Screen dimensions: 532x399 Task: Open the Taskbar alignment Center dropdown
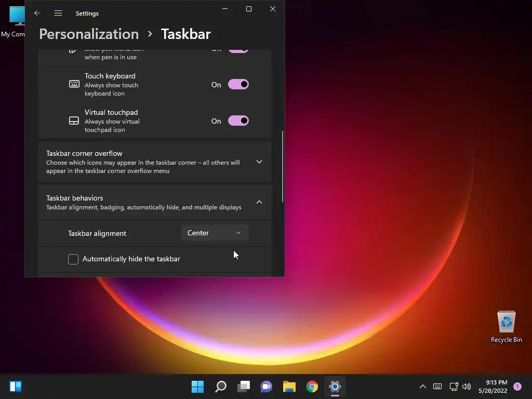[x=215, y=233]
